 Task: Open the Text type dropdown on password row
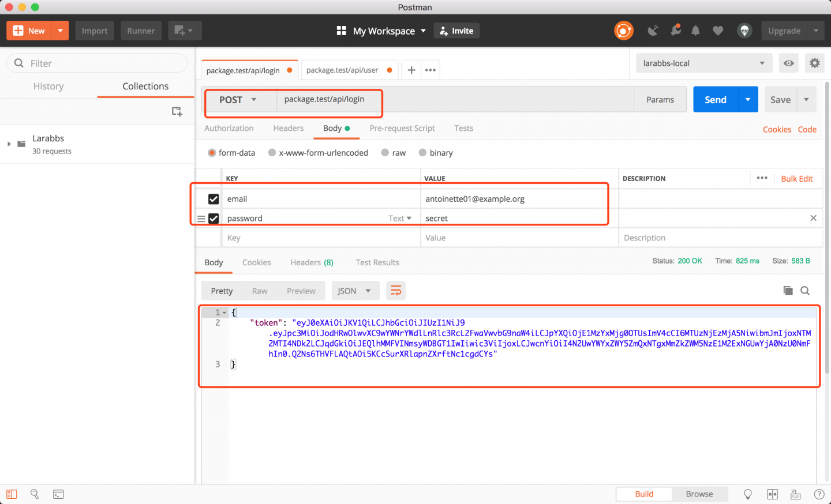point(400,218)
